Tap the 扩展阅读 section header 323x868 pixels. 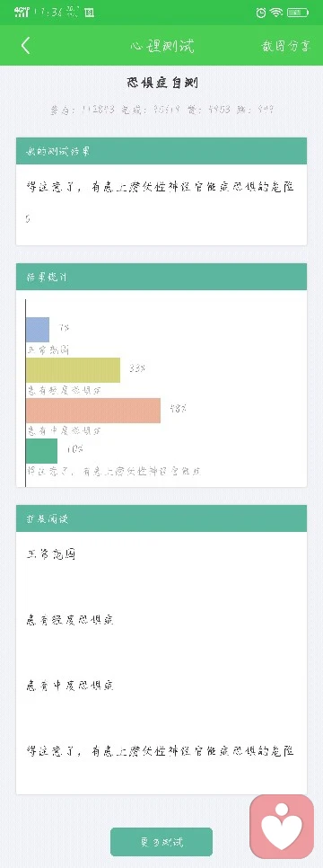coord(161,518)
